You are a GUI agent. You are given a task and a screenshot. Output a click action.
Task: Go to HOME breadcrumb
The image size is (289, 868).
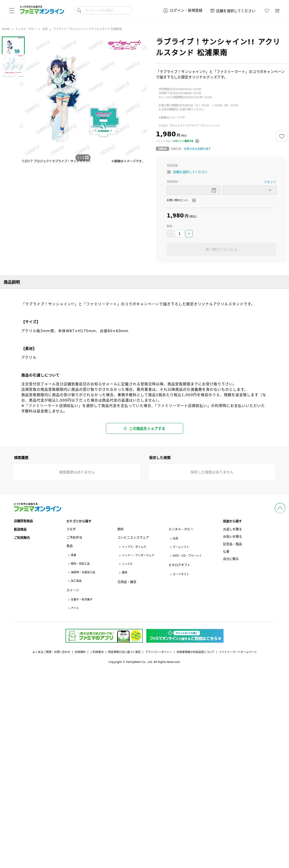pos(6,29)
